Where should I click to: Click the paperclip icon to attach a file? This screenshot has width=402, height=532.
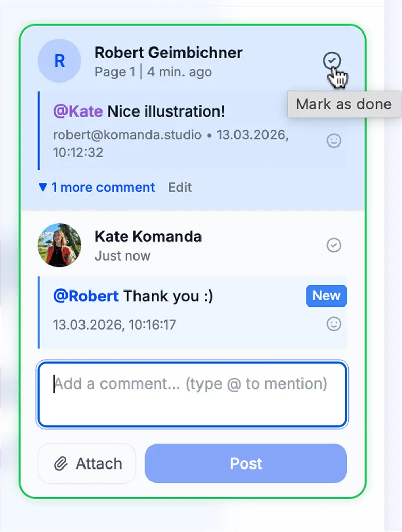(61, 464)
